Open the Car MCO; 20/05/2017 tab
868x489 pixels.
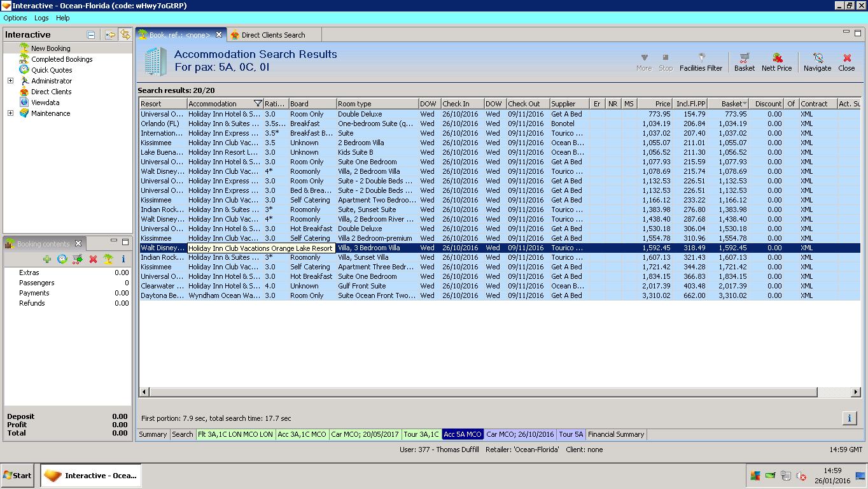point(365,434)
